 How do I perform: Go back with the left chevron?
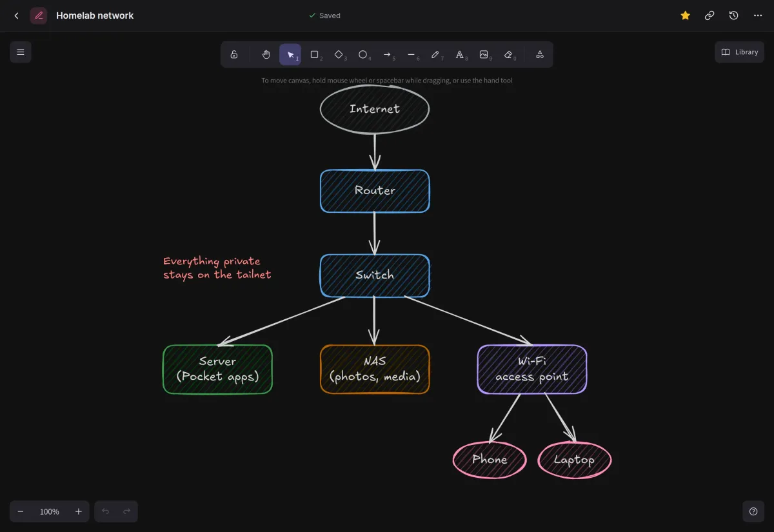tap(17, 15)
